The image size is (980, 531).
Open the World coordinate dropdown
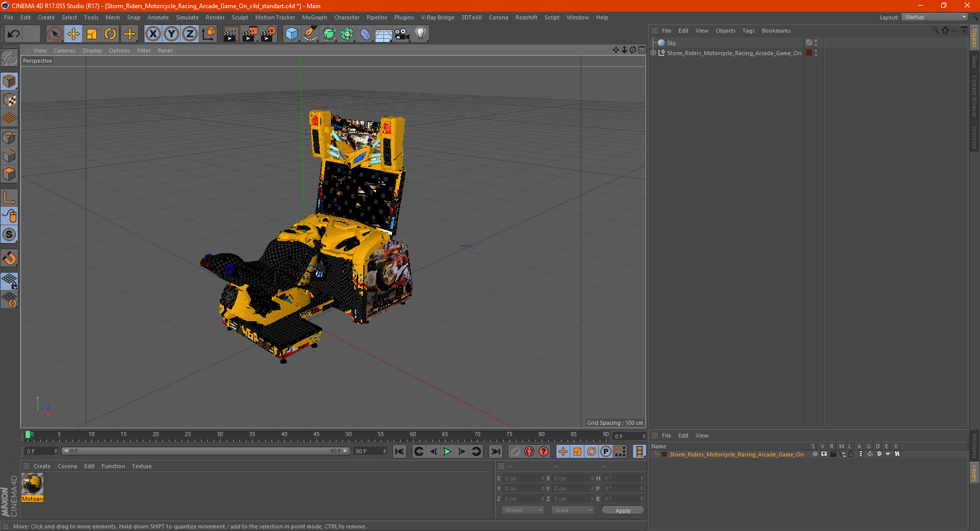point(523,510)
